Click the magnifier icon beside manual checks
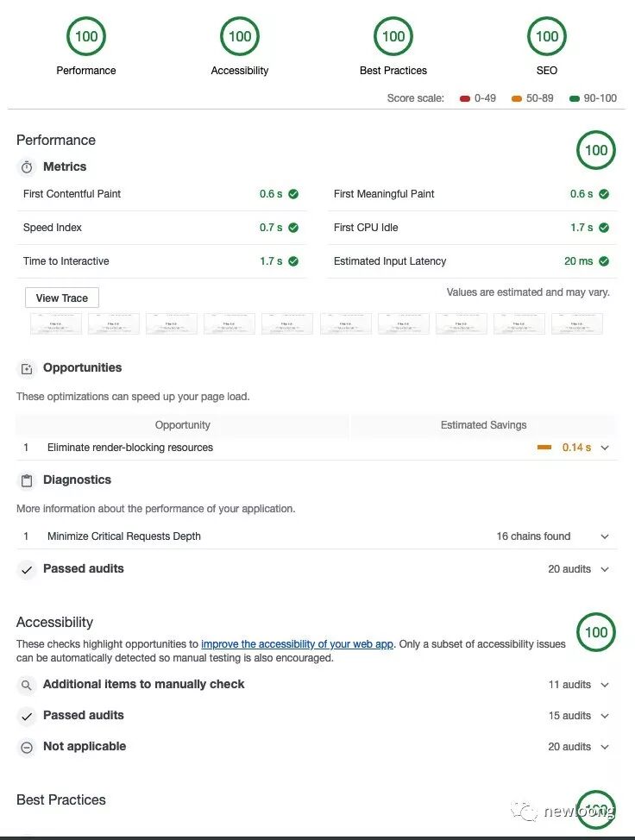The image size is (635, 840). 27,686
